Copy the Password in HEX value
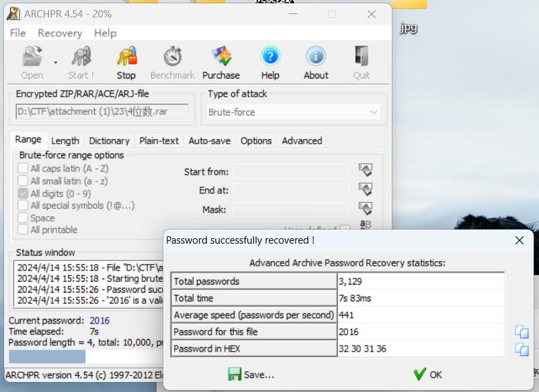539x392 pixels. click(522, 349)
